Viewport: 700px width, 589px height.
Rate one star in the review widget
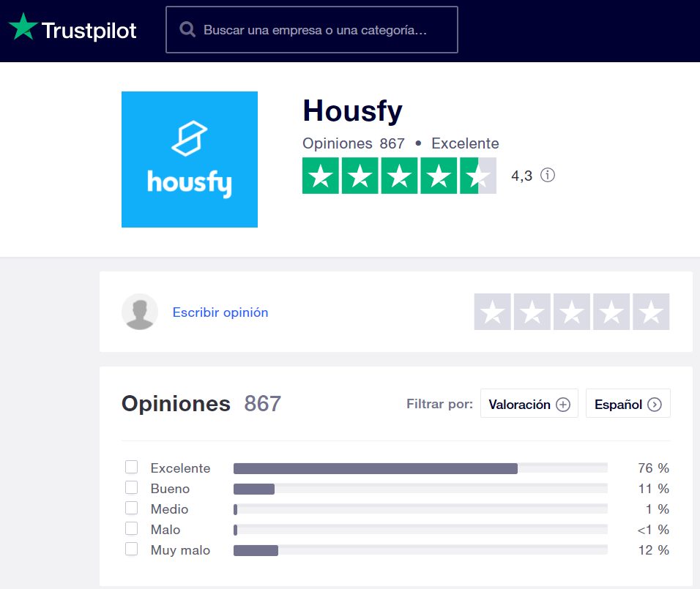coord(492,312)
